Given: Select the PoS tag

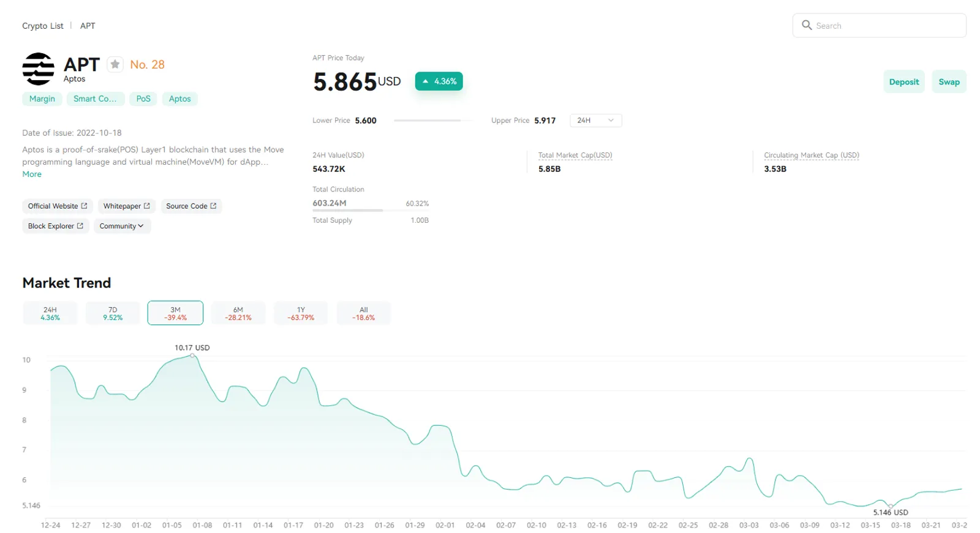Looking at the screenshot, I should click(x=143, y=99).
